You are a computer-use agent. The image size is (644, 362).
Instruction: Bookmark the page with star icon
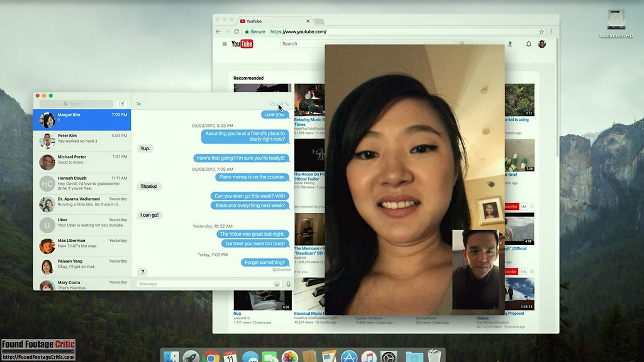point(541,31)
